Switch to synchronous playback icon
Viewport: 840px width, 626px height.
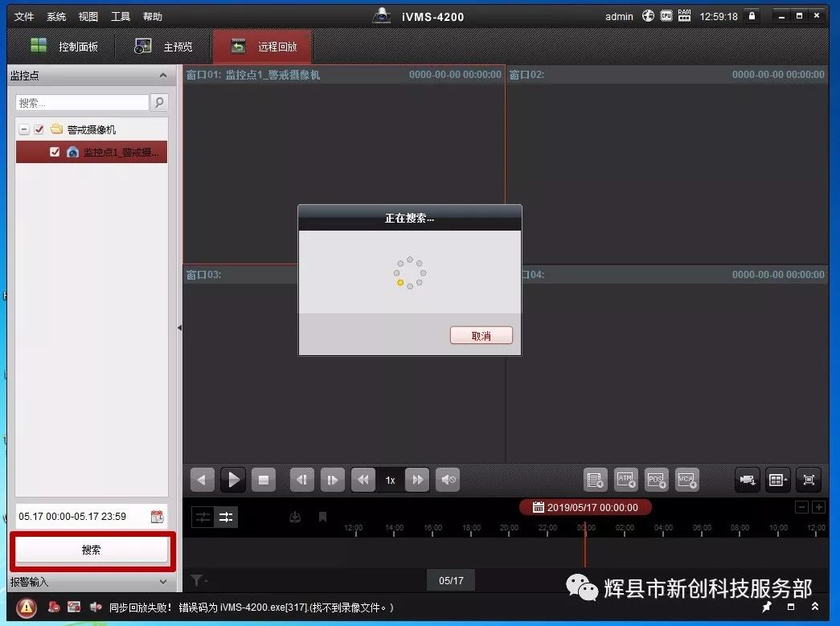(226, 518)
